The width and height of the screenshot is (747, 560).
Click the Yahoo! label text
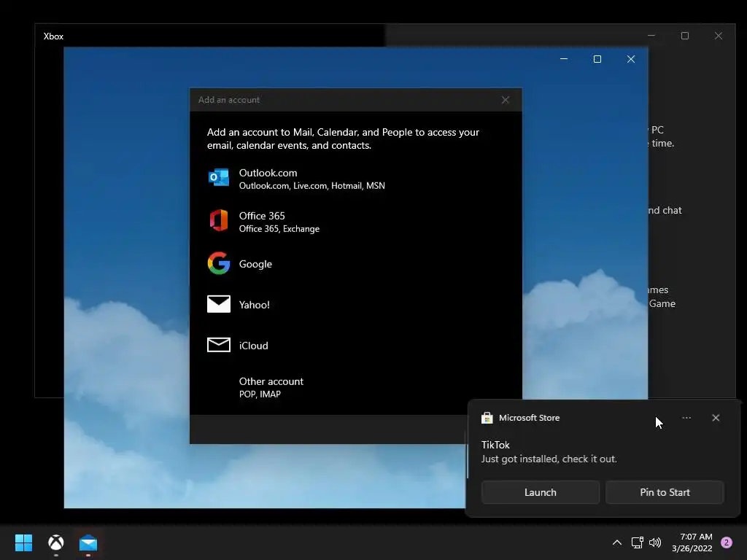pyautogui.click(x=255, y=305)
